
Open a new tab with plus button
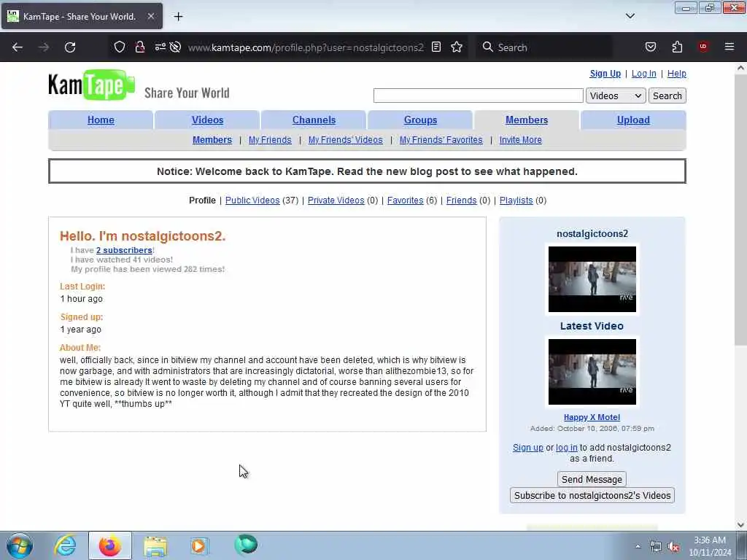[x=178, y=16]
